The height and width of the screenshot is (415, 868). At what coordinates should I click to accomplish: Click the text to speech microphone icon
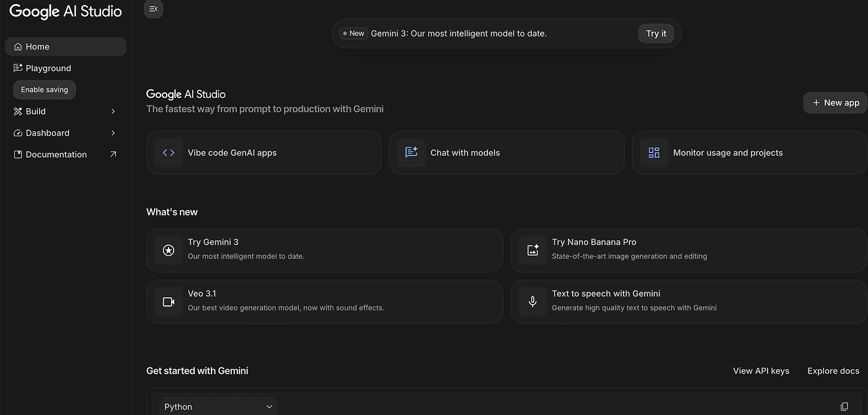[533, 302]
